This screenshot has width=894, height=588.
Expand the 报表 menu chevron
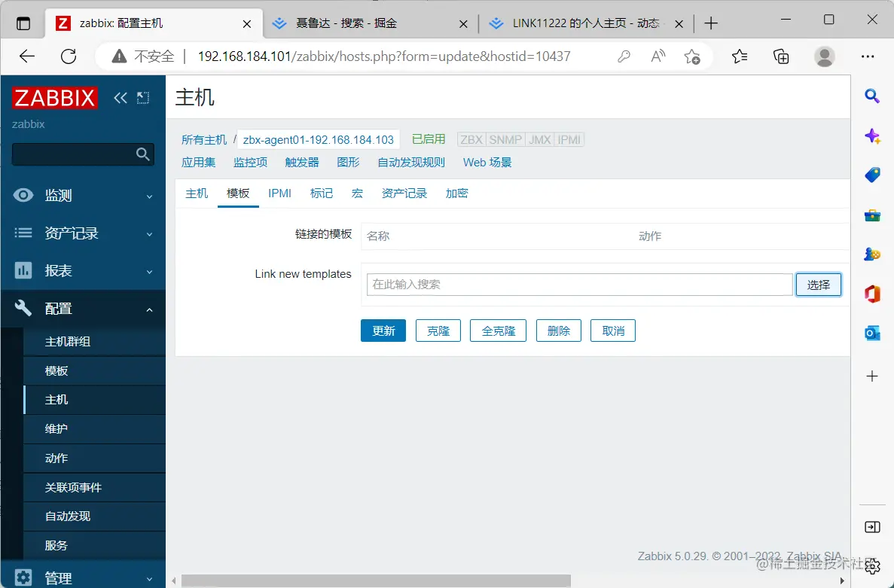tap(149, 272)
